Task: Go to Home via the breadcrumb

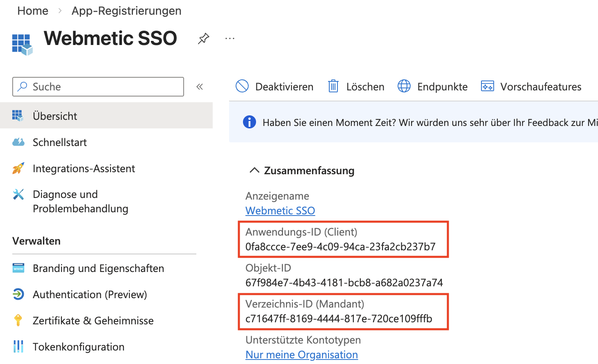Action: coord(32,11)
